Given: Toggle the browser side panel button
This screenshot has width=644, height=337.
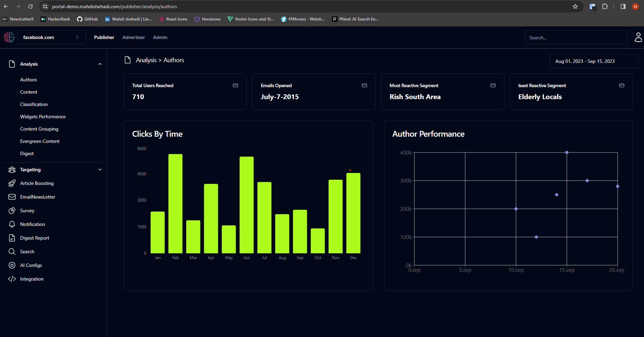Looking at the screenshot, I should click(x=623, y=6).
